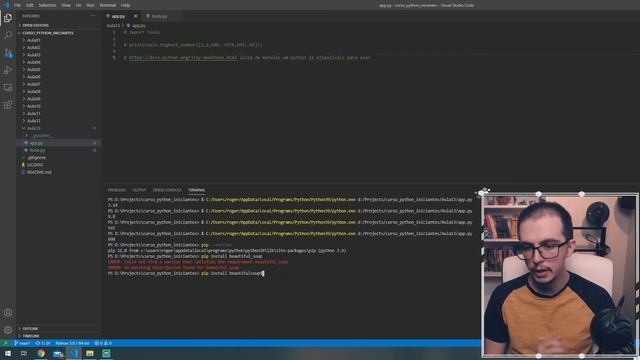Open the Help menu
Image resolution: width=640 pixels, height=360 pixels.
click(125, 5)
